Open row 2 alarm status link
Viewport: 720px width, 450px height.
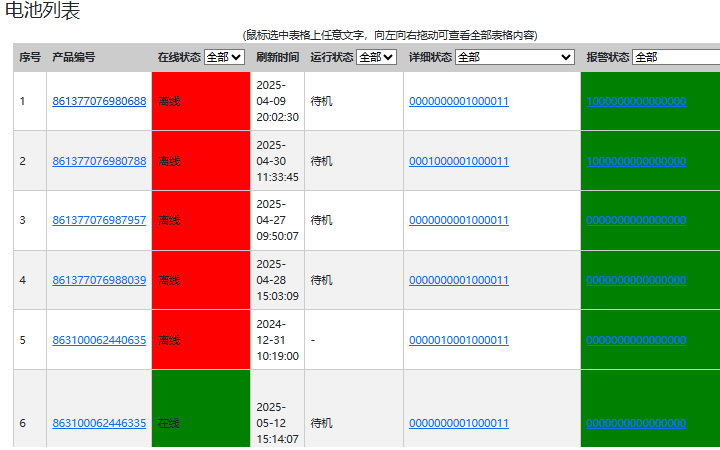click(636, 161)
